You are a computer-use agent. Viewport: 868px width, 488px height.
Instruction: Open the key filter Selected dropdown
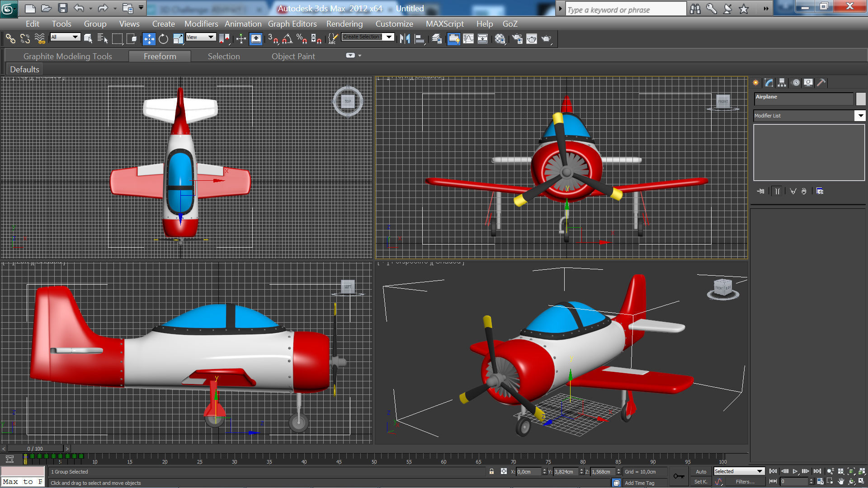pos(739,471)
